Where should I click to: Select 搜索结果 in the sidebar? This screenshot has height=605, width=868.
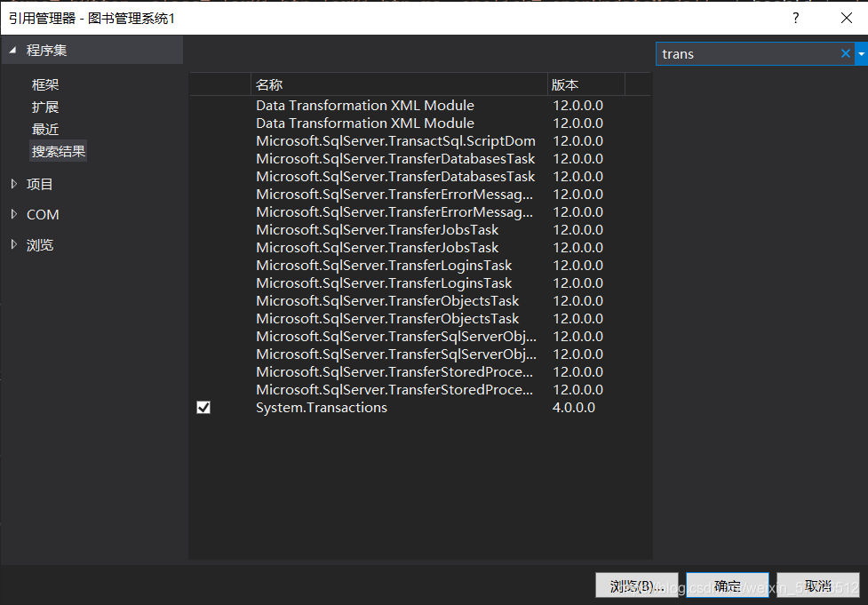(58, 151)
